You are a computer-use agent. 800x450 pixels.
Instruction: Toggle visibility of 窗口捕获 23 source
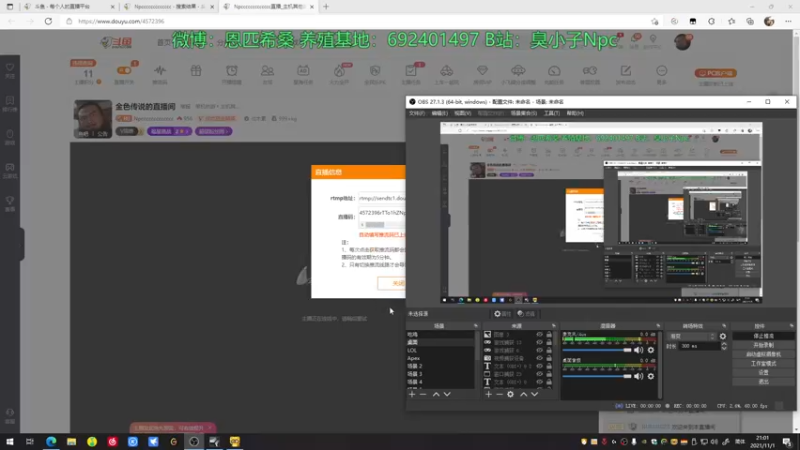[539, 374]
